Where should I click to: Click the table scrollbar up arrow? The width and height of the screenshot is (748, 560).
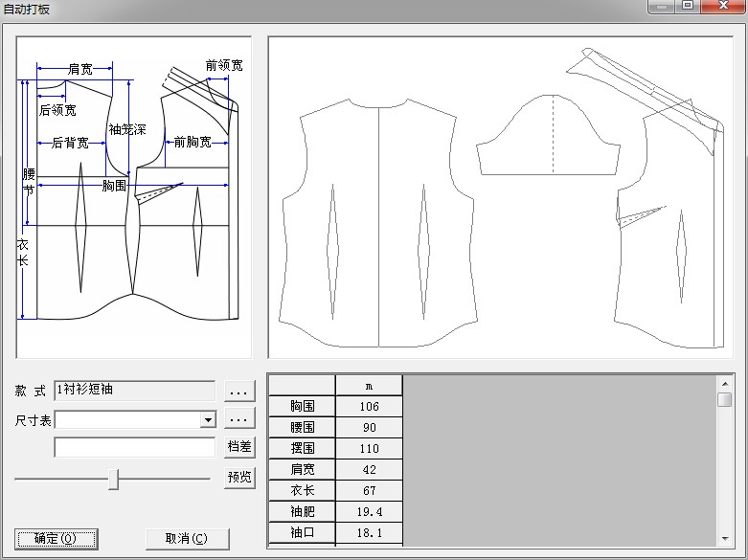point(724,383)
